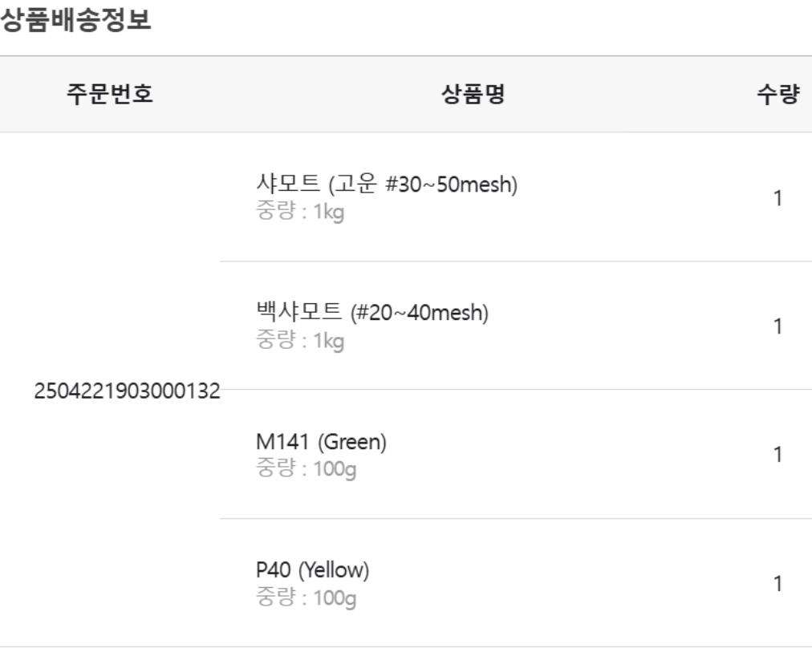The image size is (812, 652).
Task: Open product 샤모트 (고운 #30~50mesh)
Action: pos(387,184)
